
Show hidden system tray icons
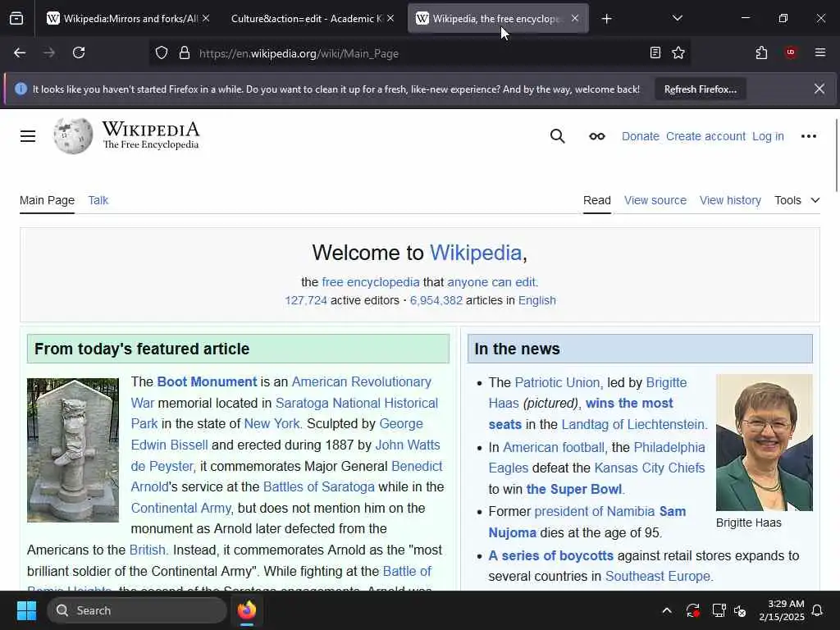666,610
